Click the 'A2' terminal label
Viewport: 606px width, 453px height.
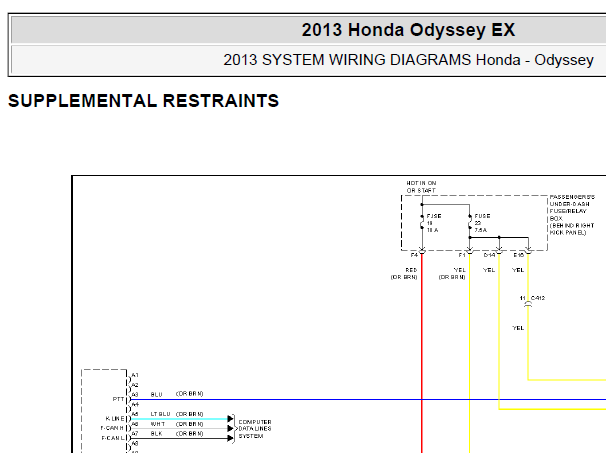click(x=135, y=385)
